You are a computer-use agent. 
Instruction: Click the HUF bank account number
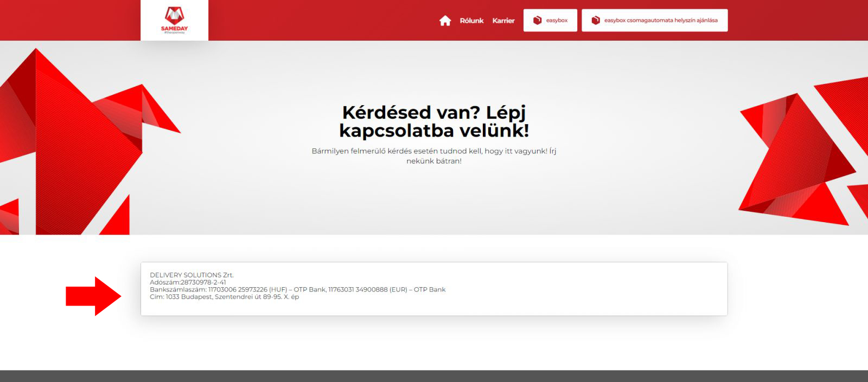238,289
